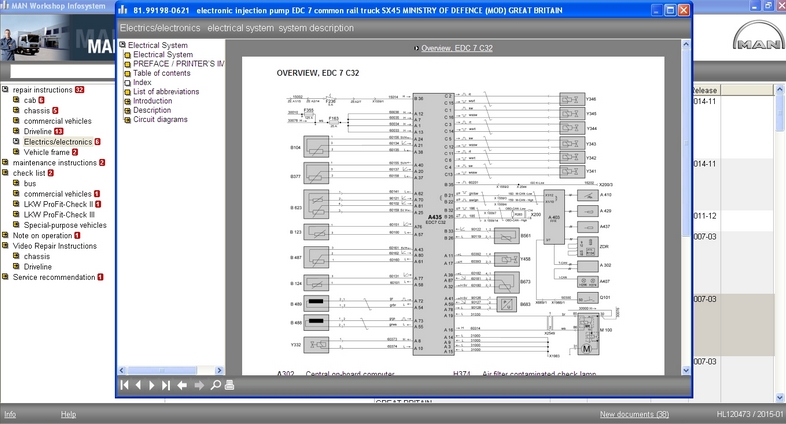Image resolution: width=786 pixels, height=424 pixels.
Task: Click the right arrow of the tree panel scrollbar
Action: coord(219,370)
